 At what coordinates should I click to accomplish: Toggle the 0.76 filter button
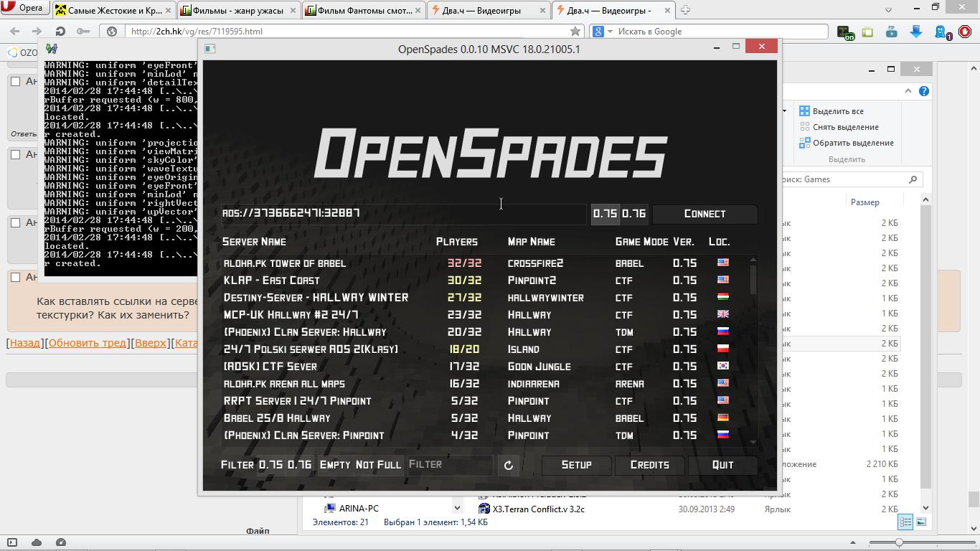click(299, 465)
